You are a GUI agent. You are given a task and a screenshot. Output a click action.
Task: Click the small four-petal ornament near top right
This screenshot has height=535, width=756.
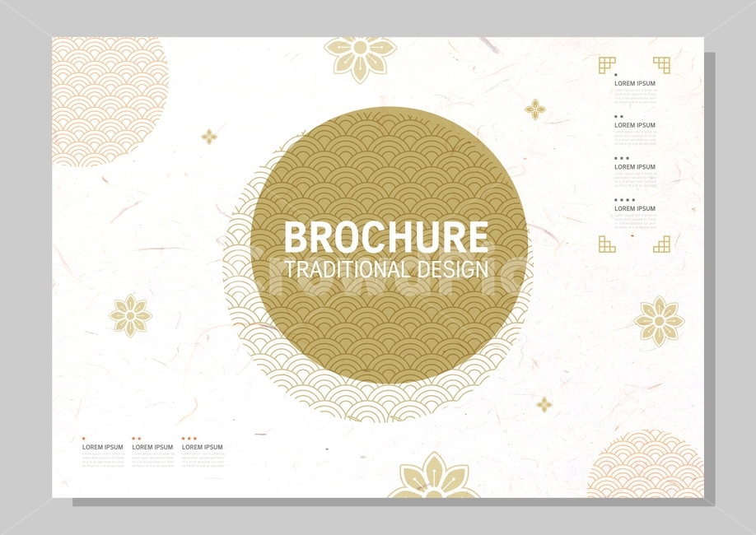[x=535, y=109]
